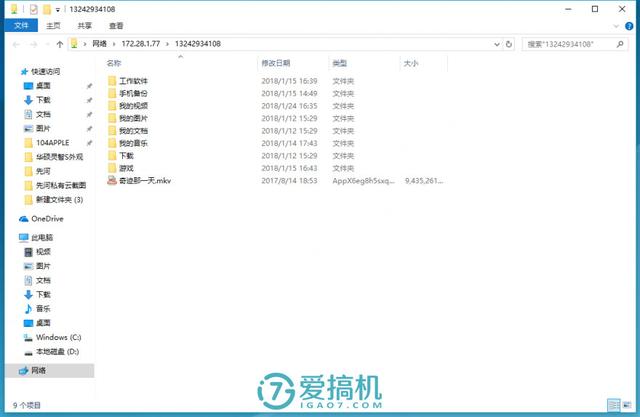Select the 我的视频 folder icon
This screenshot has width=640, height=417.
[x=112, y=106]
